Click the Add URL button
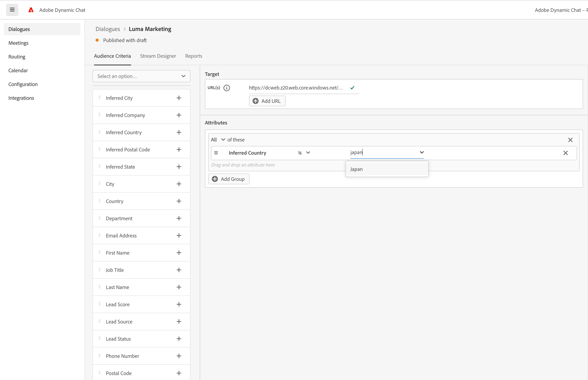The width and height of the screenshot is (588, 380). click(267, 101)
